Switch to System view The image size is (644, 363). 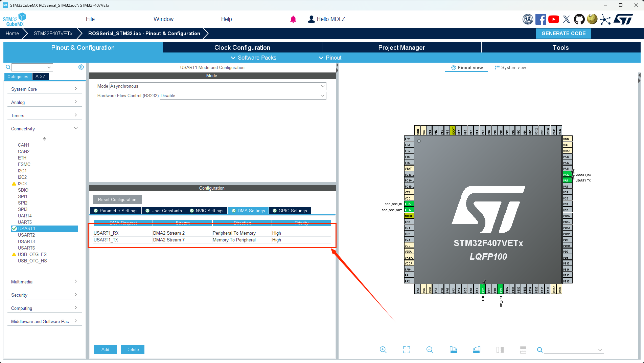[x=510, y=67]
